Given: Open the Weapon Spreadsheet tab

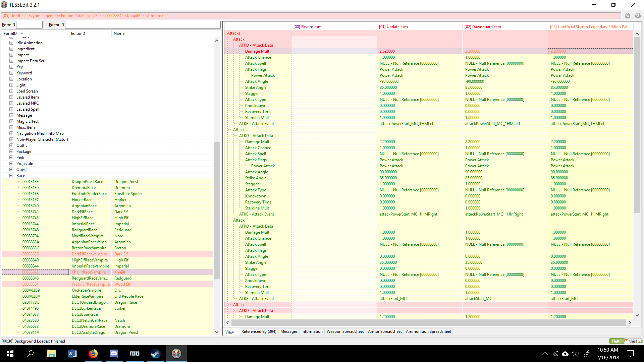Looking at the screenshot, I should pyautogui.click(x=345, y=331).
